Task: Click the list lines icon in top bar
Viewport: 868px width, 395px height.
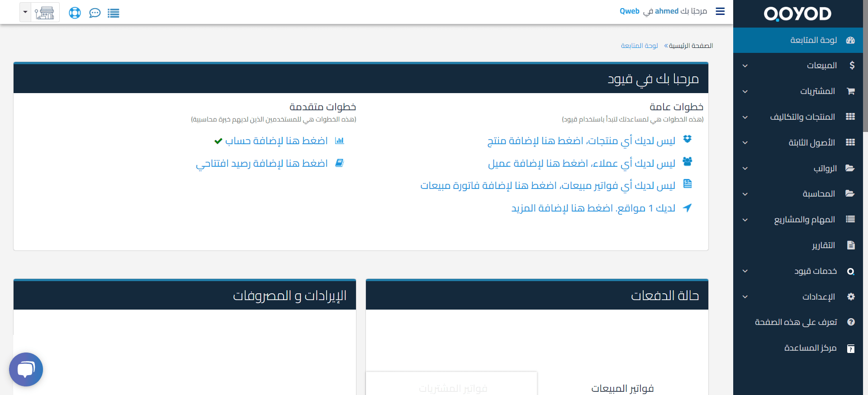Action: click(x=114, y=13)
